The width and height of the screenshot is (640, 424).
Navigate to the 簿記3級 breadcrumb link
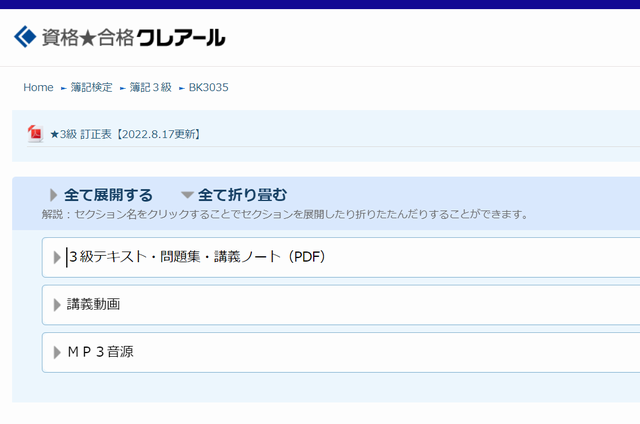(x=150, y=88)
